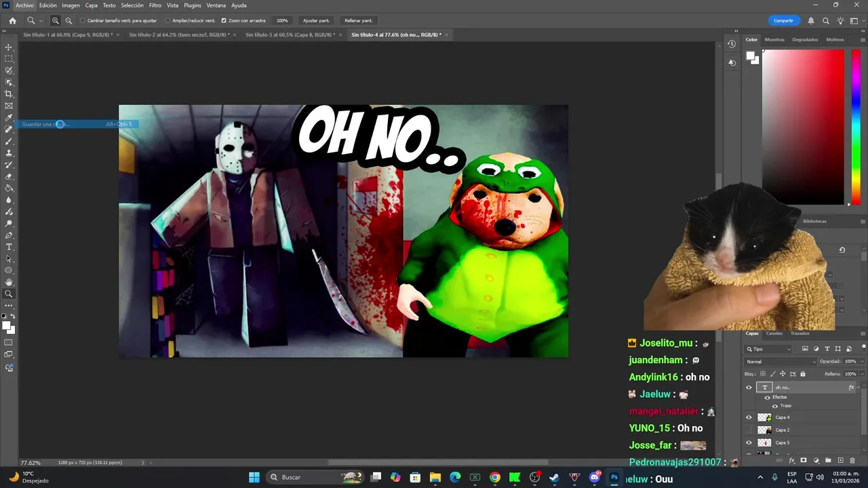Click the Zoom In magnifier option
This screenshot has height=488, width=868.
click(x=56, y=20)
